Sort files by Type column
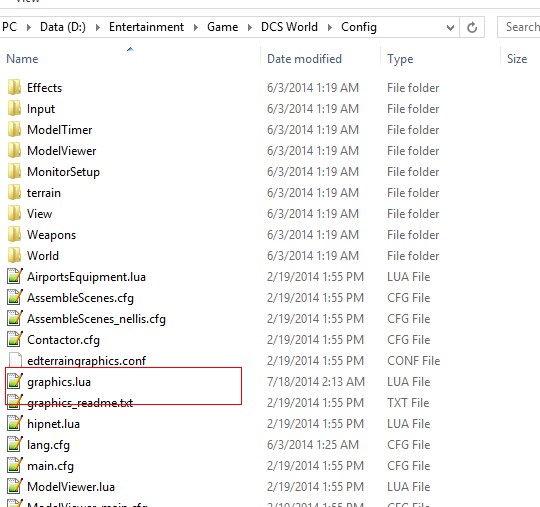 pos(400,59)
